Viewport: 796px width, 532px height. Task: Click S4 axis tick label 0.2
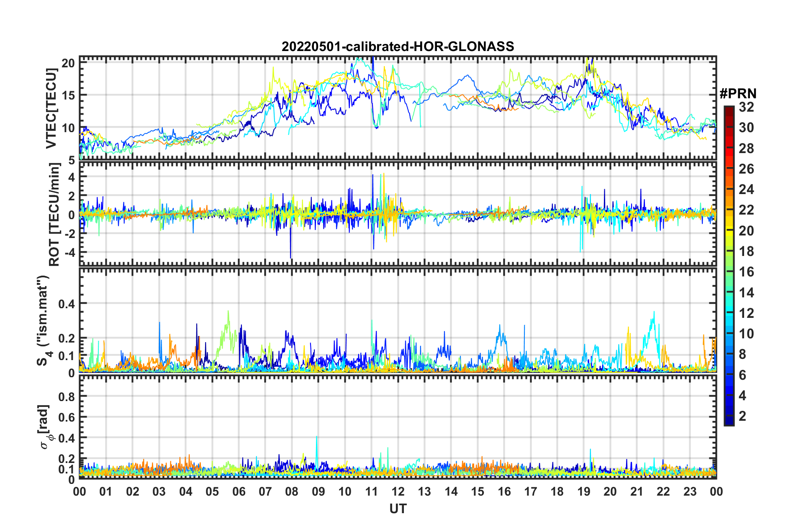point(67,338)
